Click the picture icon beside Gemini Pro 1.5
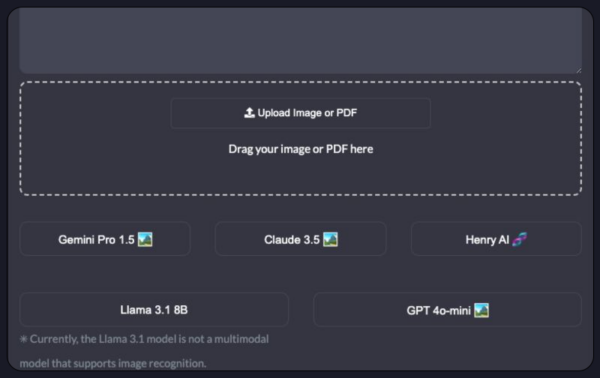The height and width of the screenshot is (378, 600). pos(145,240)
